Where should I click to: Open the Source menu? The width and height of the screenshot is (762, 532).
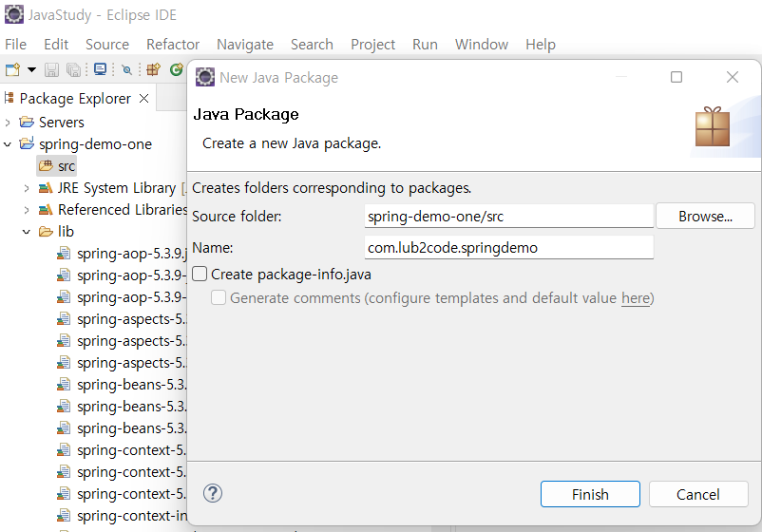click(x=107, y=45)
